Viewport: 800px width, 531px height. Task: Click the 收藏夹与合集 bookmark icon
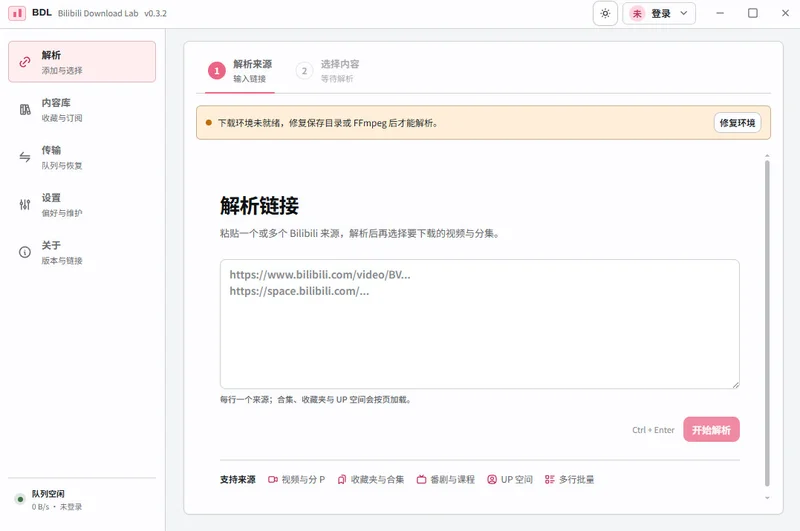[342, 479]
